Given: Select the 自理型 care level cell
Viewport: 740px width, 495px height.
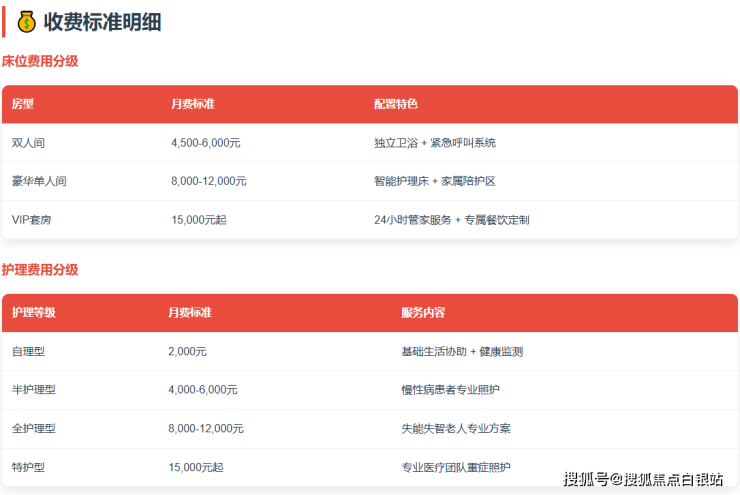Looking at the screenshot, I should [28, 352].
